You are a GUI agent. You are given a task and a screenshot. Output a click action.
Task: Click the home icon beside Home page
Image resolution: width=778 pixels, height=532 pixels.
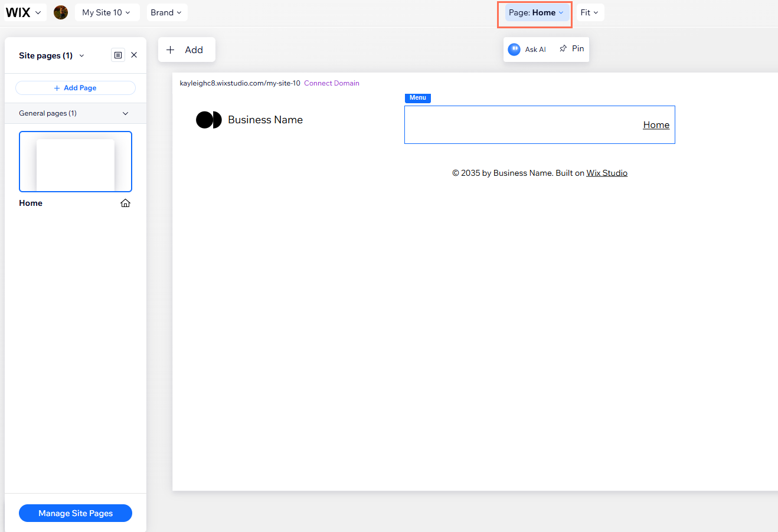125,203
